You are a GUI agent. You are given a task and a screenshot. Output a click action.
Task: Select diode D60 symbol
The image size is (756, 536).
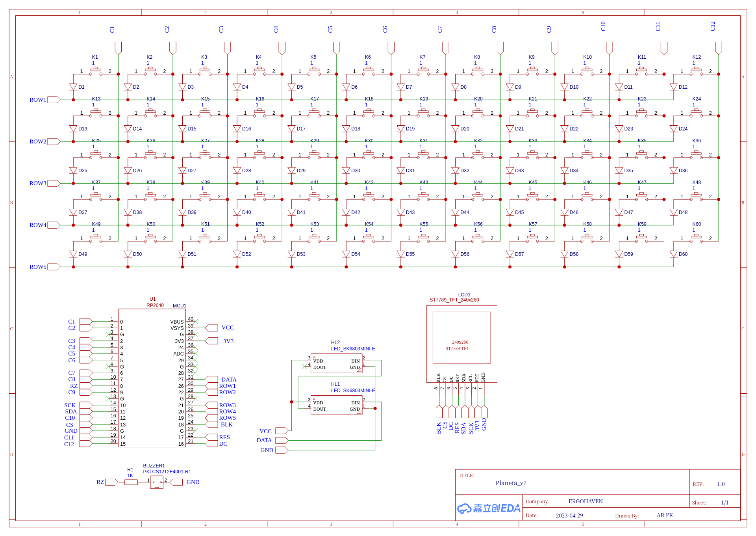click(x=674, y=254)
